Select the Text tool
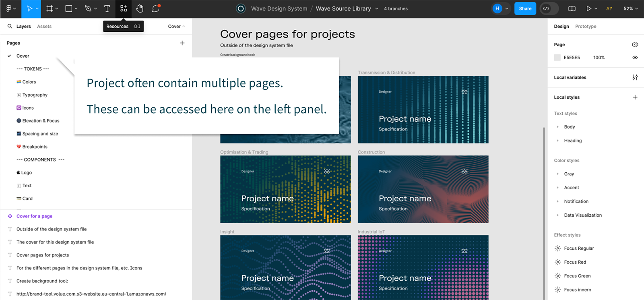Image resolution: width=644 pixels, height=300 pixels. pos(107,8)
